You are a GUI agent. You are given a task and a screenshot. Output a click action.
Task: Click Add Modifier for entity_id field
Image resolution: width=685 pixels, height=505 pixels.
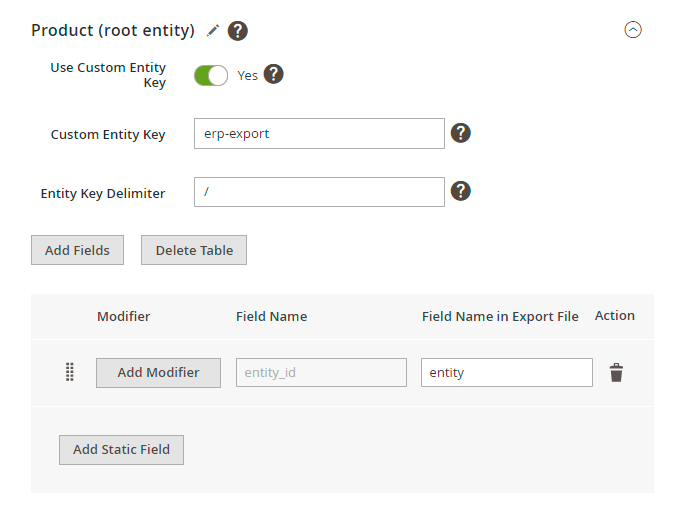(x=158, y=373)
